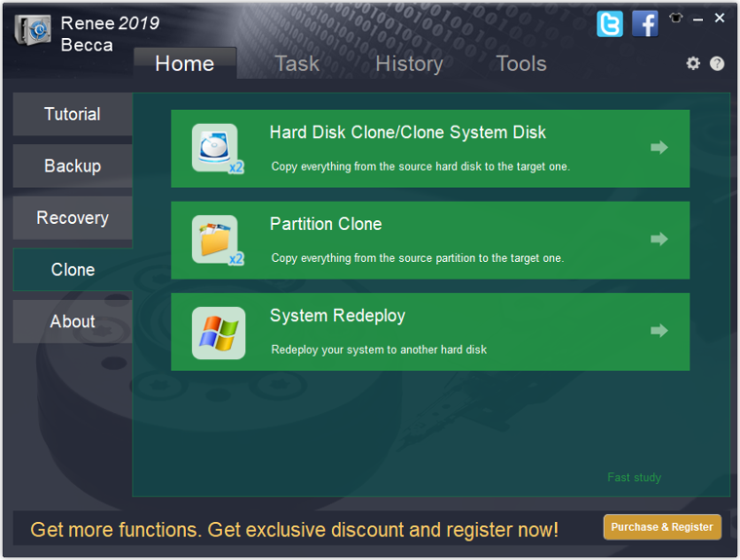Click the Hard Disk Clone disk icon
The image size is (740, 560).
218,149
